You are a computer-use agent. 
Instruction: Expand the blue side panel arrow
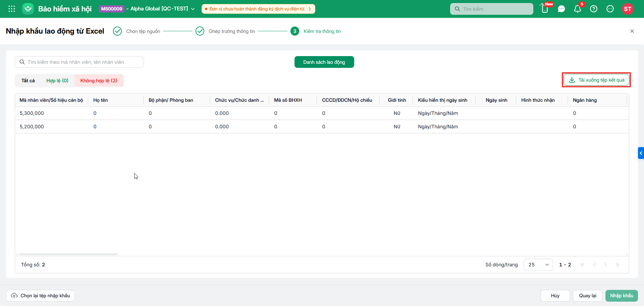click(641, 153)
